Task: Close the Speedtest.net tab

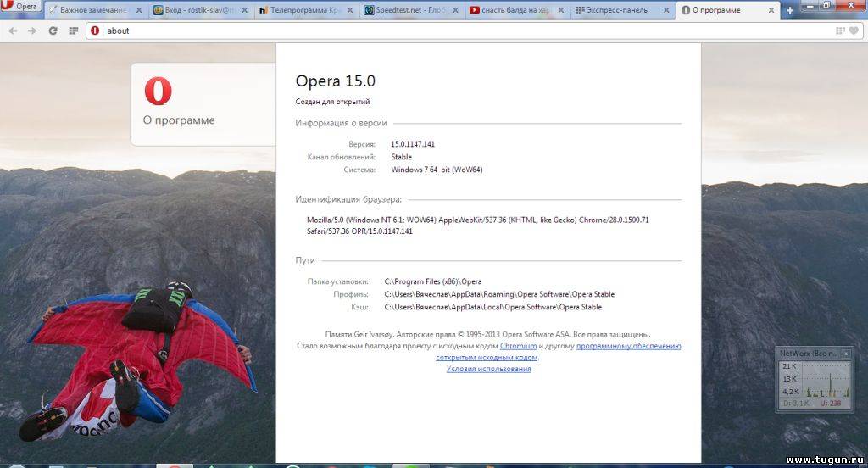Action: click(x=455, y=10)
